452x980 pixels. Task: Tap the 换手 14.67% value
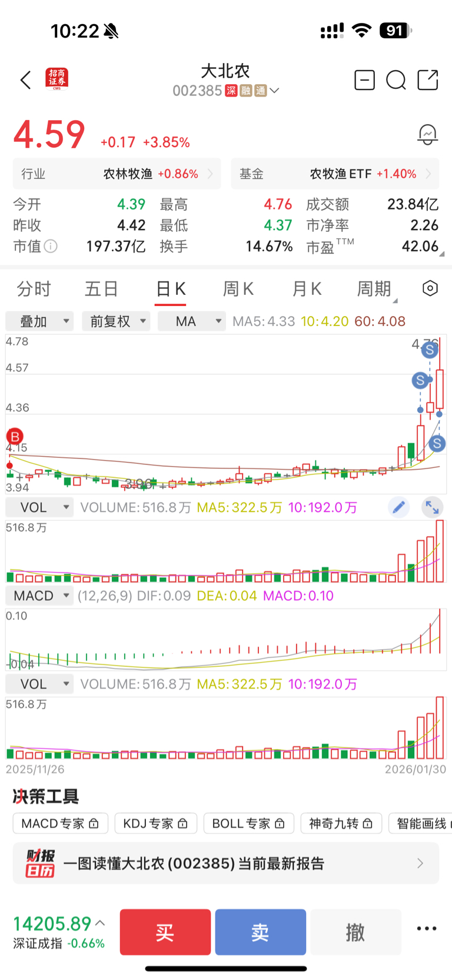click(x=269, y=246)
